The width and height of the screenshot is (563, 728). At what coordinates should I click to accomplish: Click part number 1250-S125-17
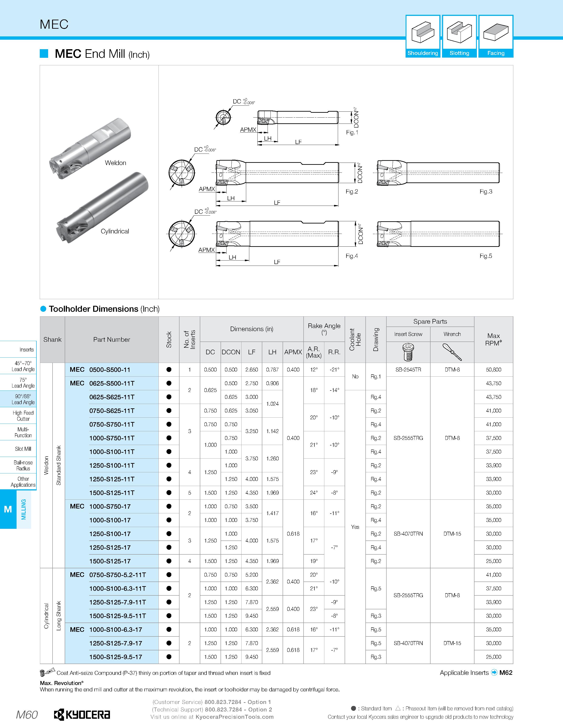pyautogui.click(x=110, y=547)
